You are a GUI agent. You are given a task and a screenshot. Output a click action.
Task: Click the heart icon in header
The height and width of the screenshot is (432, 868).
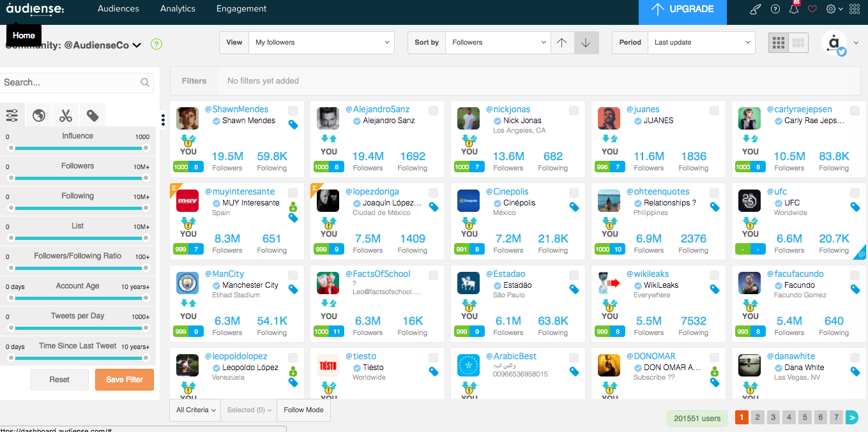(x=812, y=9)
